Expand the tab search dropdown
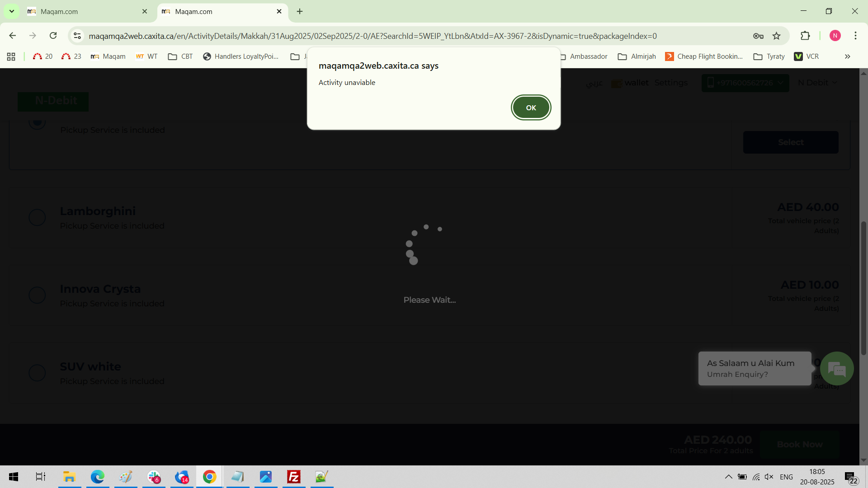 [12, 11]
